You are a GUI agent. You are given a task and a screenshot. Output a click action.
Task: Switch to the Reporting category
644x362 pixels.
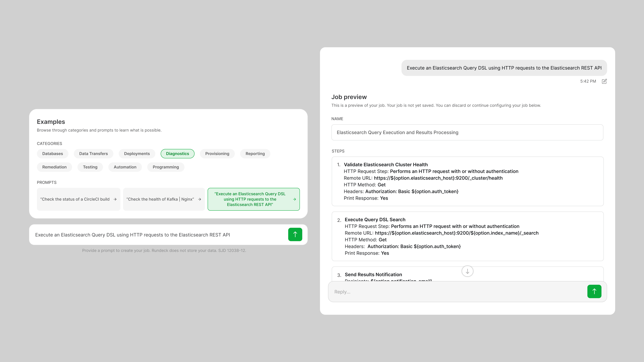tap(255, 154)
